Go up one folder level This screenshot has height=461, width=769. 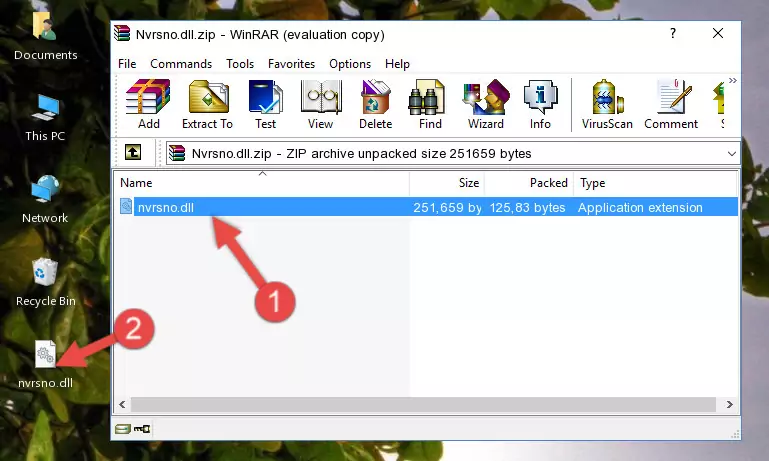click(133, 153)
